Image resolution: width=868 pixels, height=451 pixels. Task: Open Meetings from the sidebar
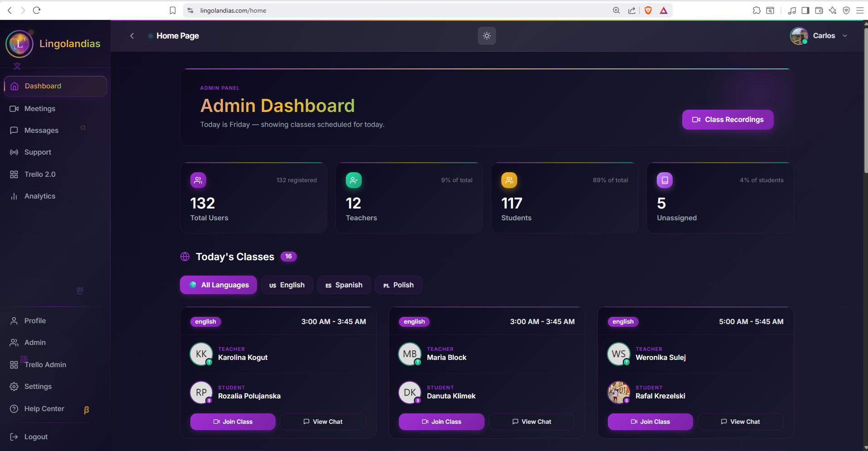pos(40,109)
